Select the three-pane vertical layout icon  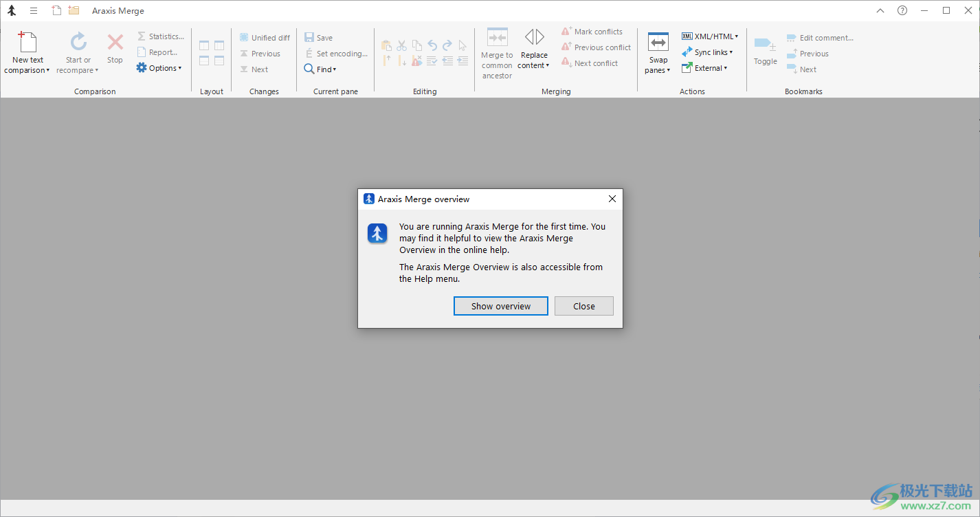219,45
